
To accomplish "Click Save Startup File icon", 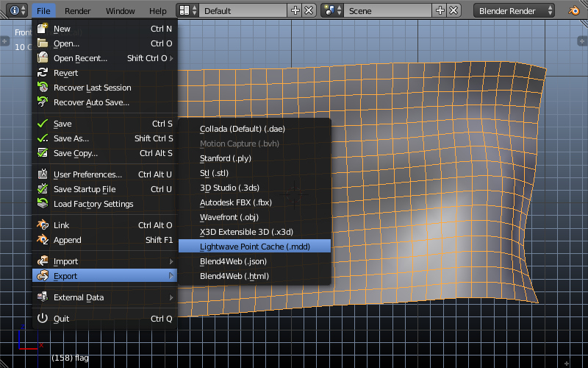I will click(43, 188).
